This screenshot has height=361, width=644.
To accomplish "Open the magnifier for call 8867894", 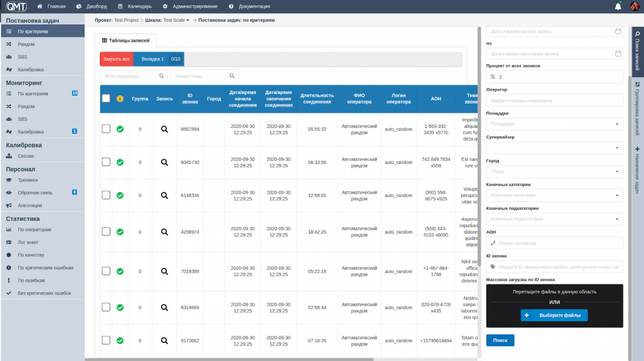I will 164,129.
